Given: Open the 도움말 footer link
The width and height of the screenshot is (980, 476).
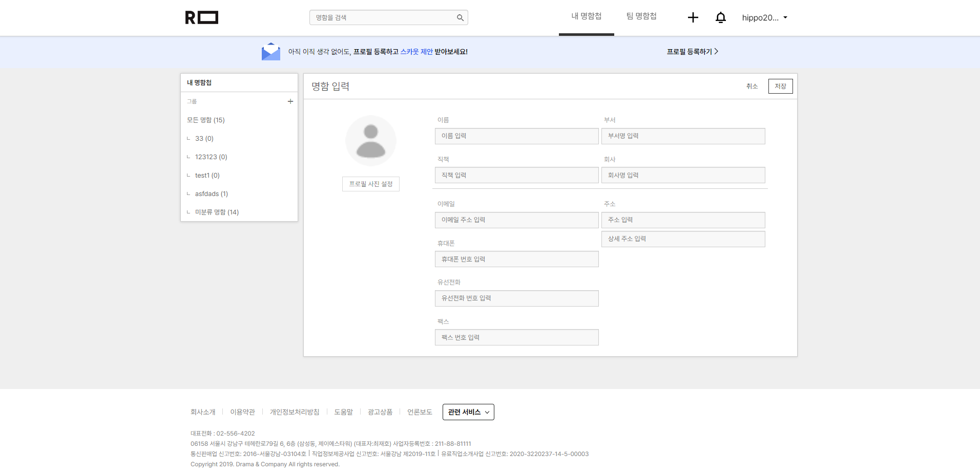Looking at the screenshot, I should pyautogui.click(x=343, y=412).
